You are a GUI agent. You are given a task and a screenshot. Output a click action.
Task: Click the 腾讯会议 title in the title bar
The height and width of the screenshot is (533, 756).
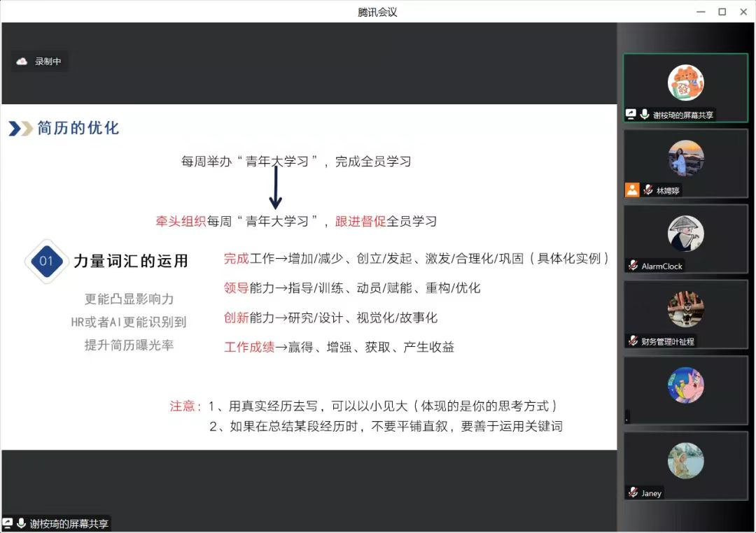pyautogui.click(x=378, y=12)
